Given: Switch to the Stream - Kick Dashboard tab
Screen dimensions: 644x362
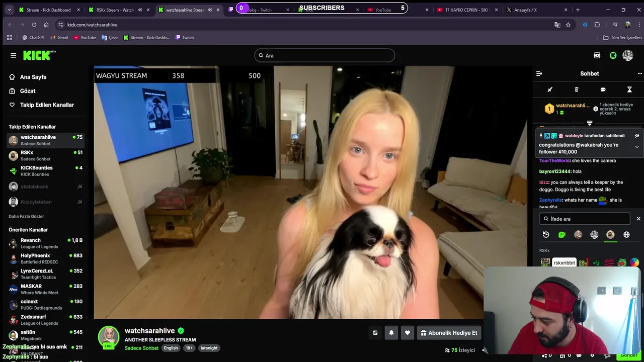Looking at the screenshot, I should (48, 10).
